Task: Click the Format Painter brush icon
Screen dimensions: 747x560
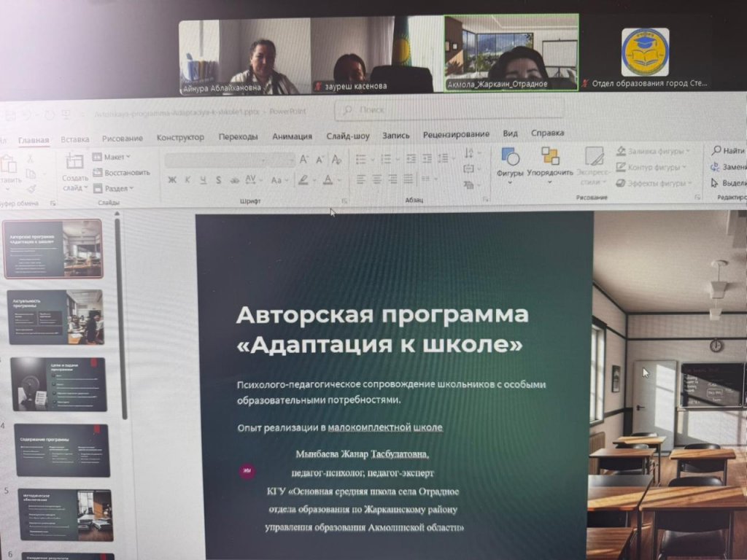Action: 31,189
